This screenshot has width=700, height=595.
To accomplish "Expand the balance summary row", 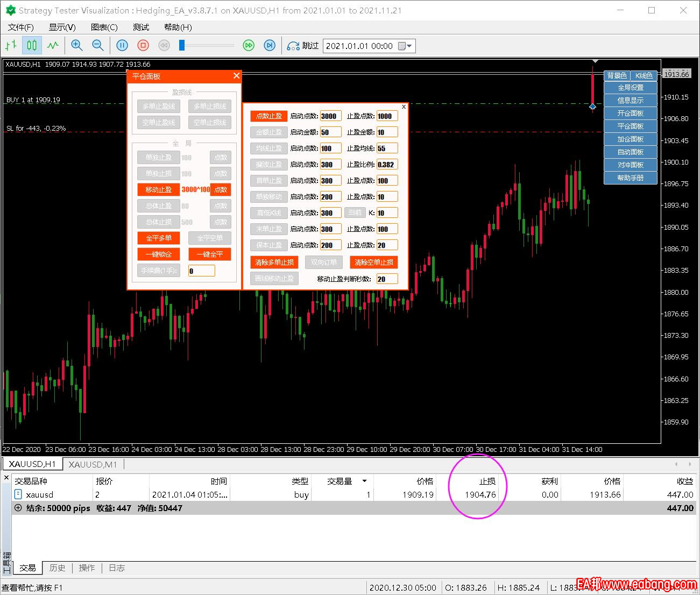I will pos(18,508).
